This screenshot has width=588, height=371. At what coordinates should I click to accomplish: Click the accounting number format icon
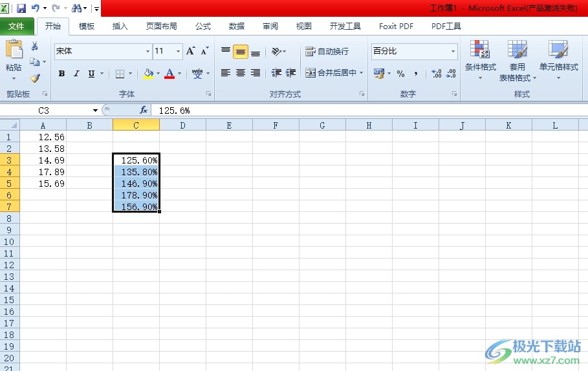click(379, 74)
